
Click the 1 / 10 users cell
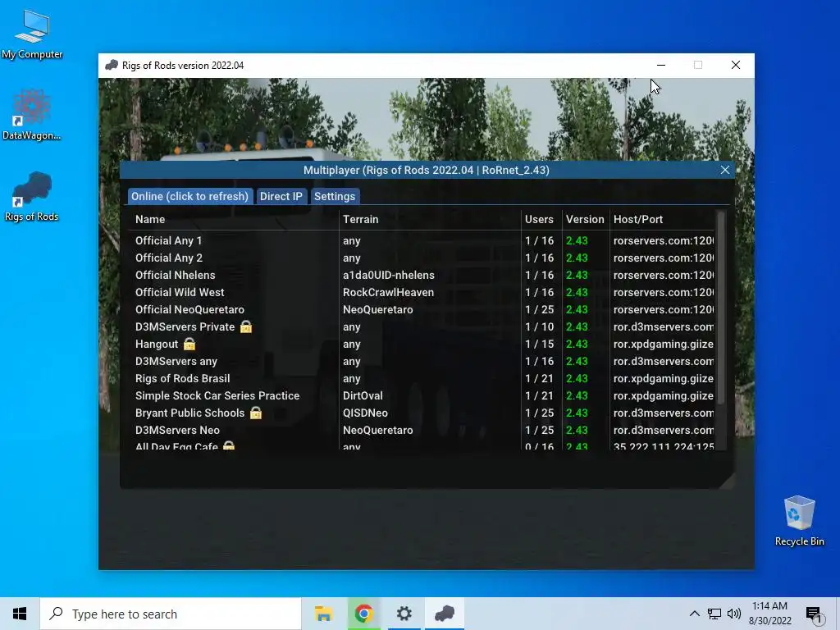(540, 326)
